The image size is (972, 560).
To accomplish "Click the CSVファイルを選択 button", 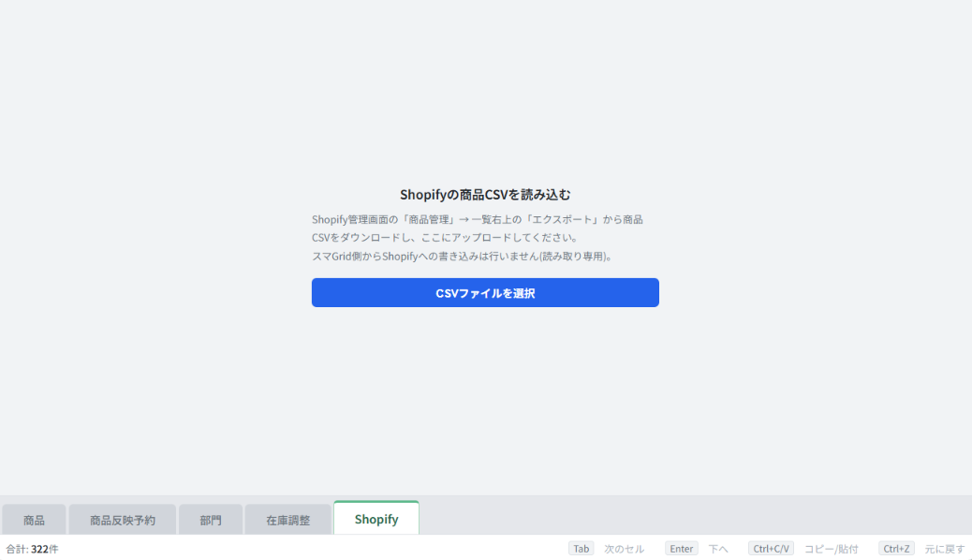I will tap(485, 293).
